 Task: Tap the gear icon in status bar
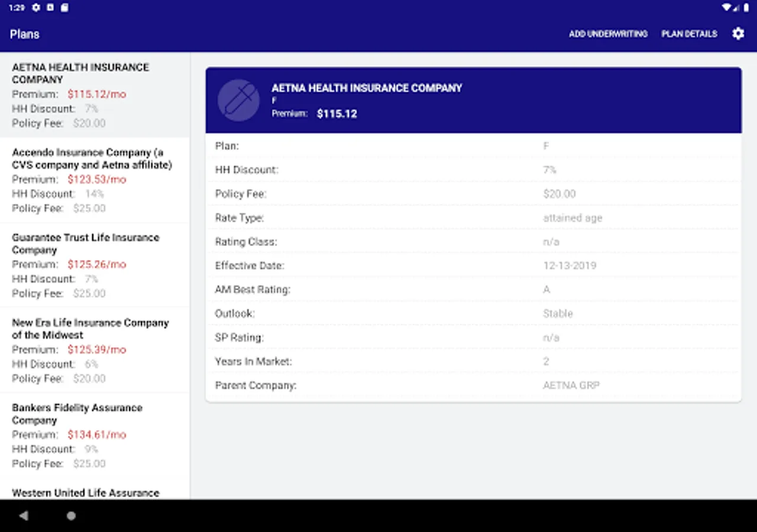click(x=36, y=8)
